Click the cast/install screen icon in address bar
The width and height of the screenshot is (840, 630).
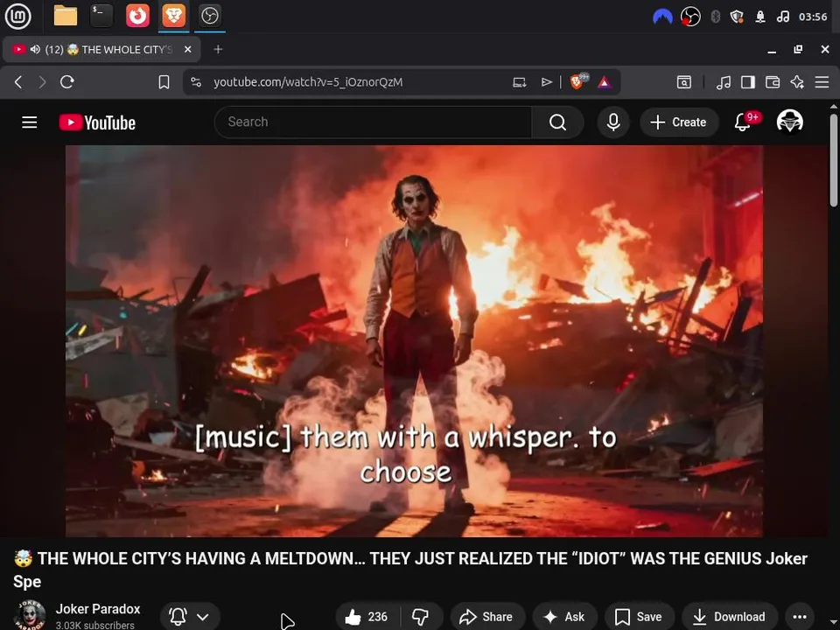pos(519,82)
